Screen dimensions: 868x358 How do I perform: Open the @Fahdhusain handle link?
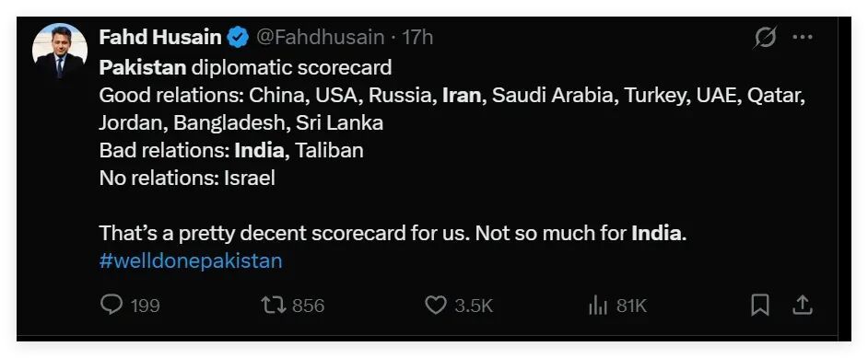point(320,38)
